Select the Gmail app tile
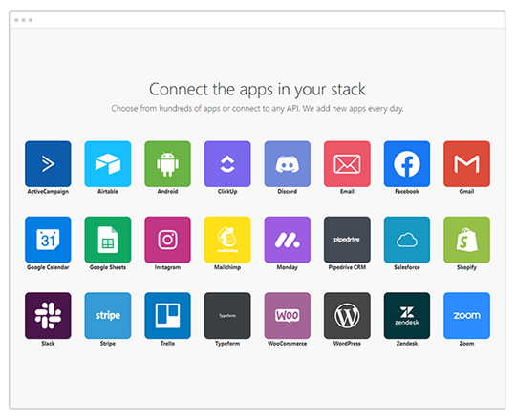Viewport: 516px width, 420px height. [x=466, y=164]
